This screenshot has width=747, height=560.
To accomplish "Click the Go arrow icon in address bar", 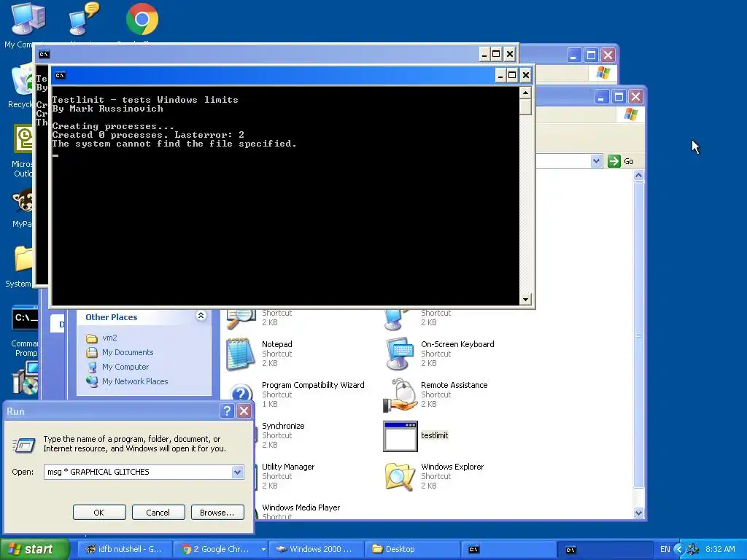I will [x=614, y=161].
